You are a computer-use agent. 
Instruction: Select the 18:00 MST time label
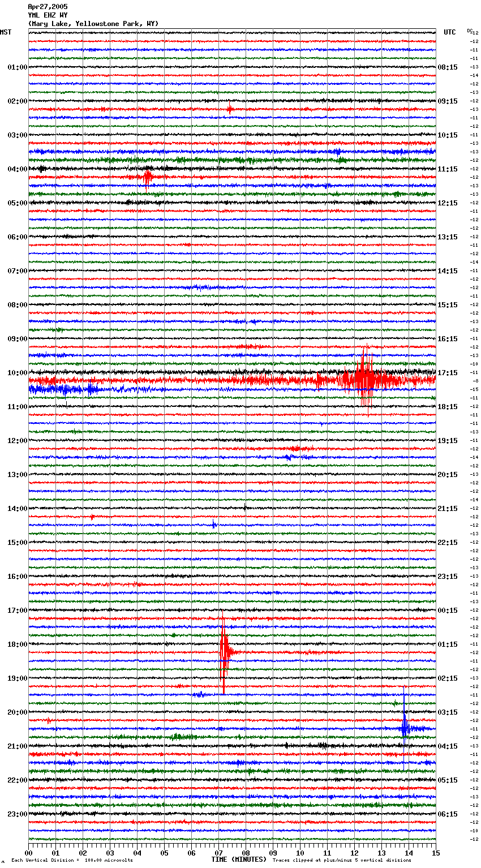pos(17,644)
